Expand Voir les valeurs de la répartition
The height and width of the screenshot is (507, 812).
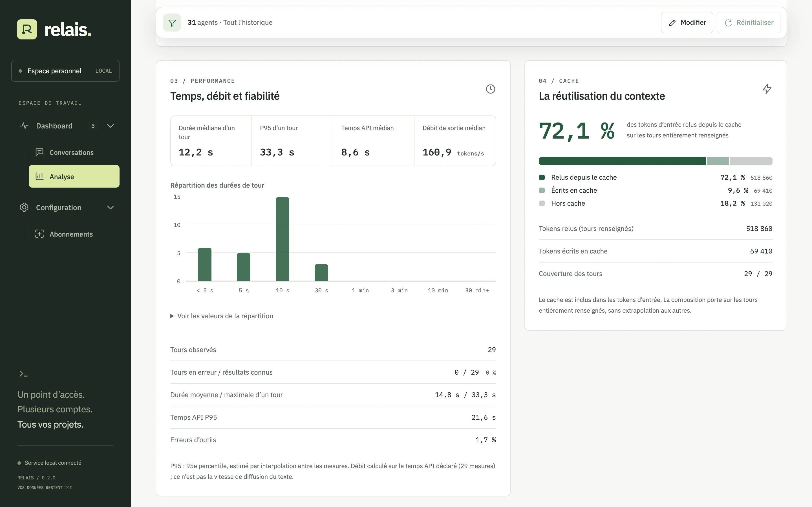coord(221,316)
